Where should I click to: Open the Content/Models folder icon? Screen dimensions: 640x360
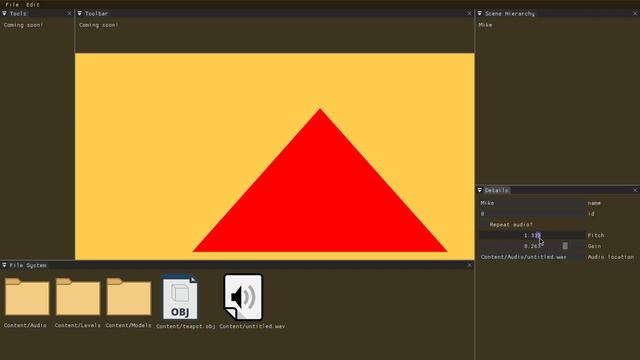[x=129, y=297]
